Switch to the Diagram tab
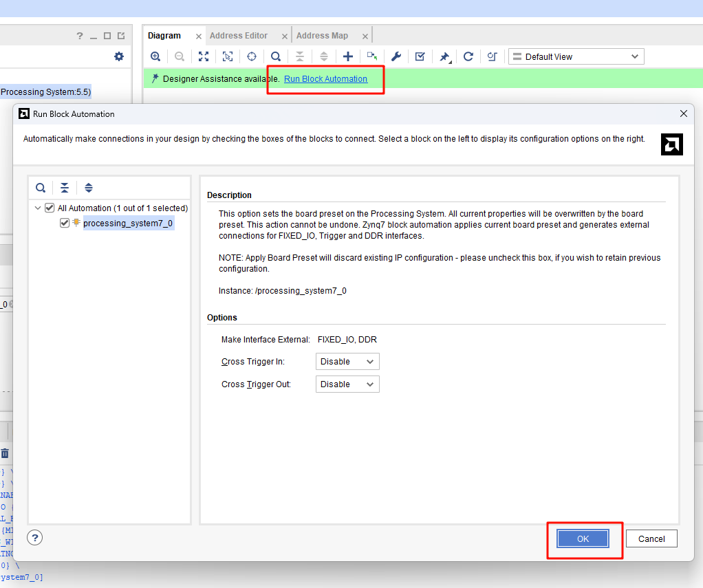The height and width of the screenshot is (588, 703). tap(164, 36)
